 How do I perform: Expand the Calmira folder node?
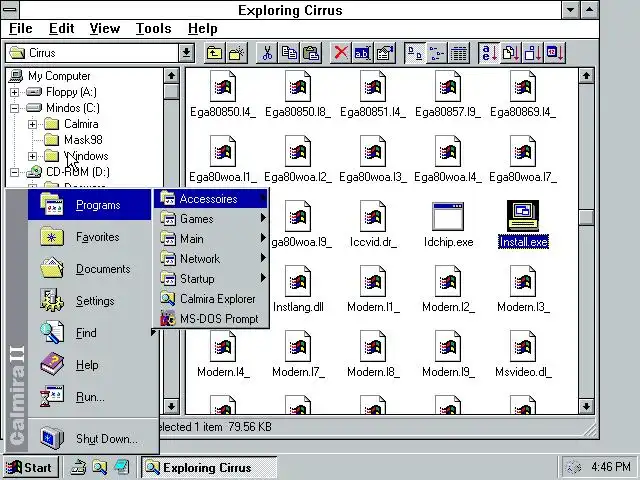32,124
